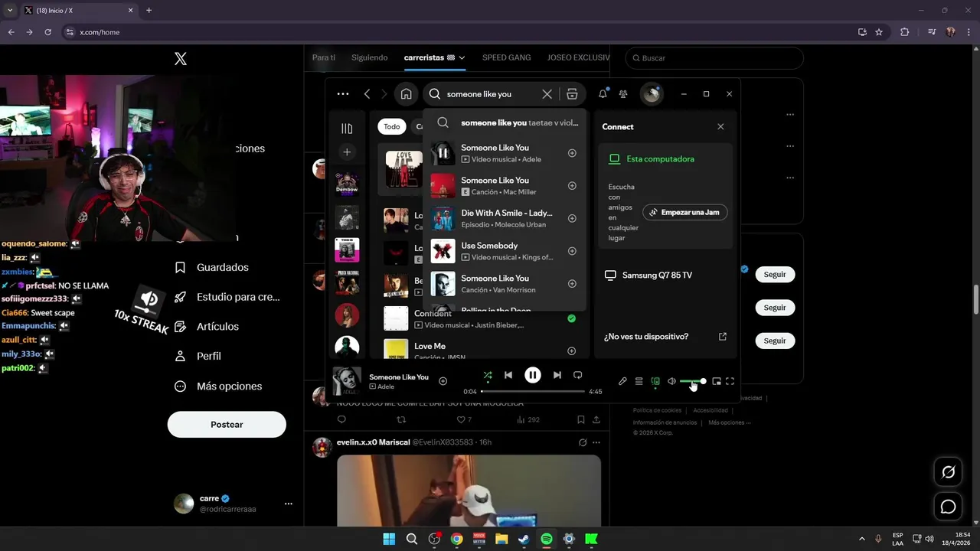Switch to Siguiendo tab on X
This screenshot has height=551, width=980.
[x=370, y=57]
